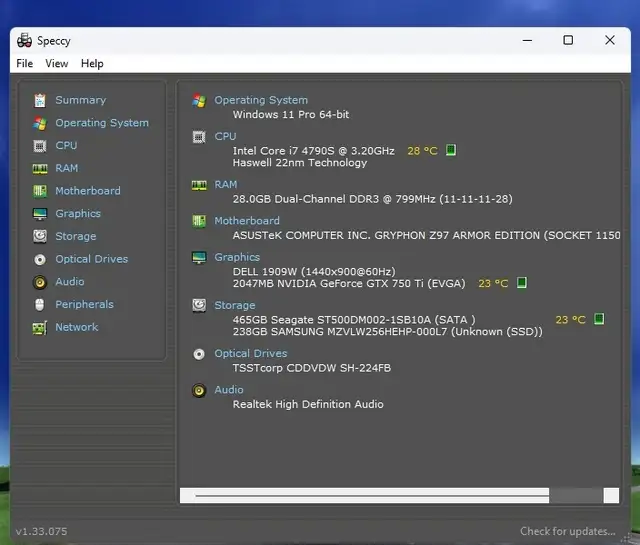
Task: Click the Optical Drives disc icon in summary
Action: tap(199, 354)
